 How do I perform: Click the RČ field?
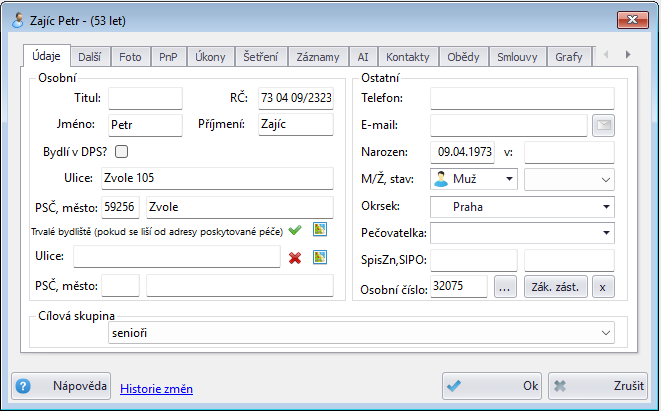[296, 98]
